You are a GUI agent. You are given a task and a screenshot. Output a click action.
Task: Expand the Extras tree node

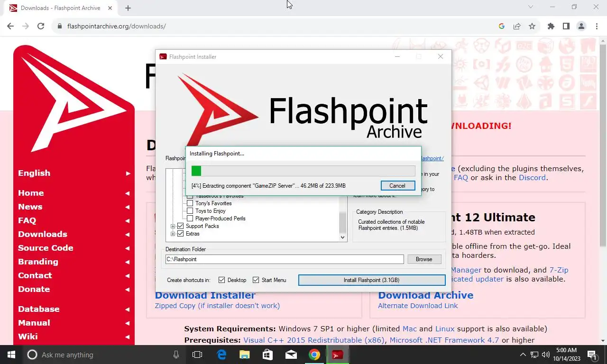point(173,234)
